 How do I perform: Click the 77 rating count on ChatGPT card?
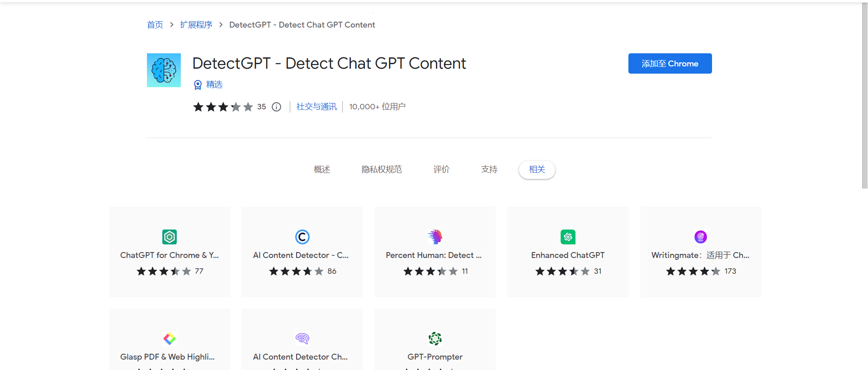pos(199,271)
